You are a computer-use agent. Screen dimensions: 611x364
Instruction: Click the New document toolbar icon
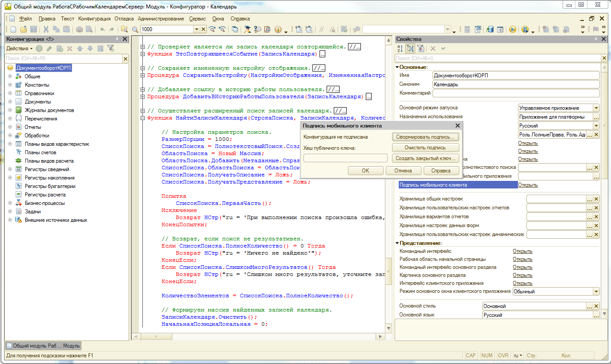click(x=13, y=29)
